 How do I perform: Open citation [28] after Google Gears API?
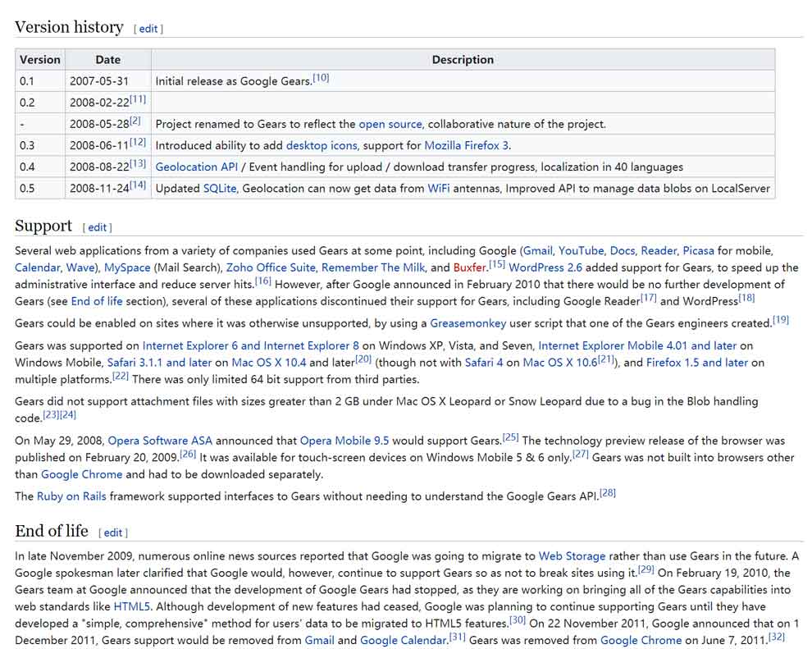[608, 493]
